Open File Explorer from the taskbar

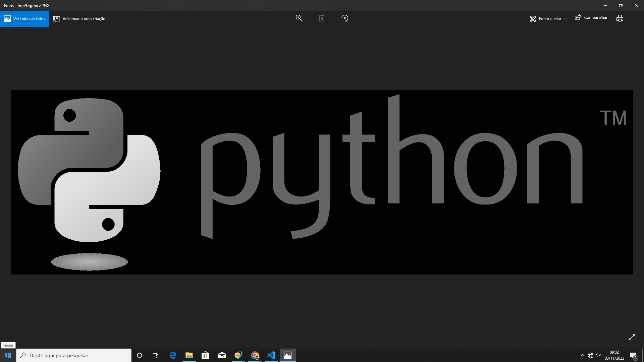point(189,355)
